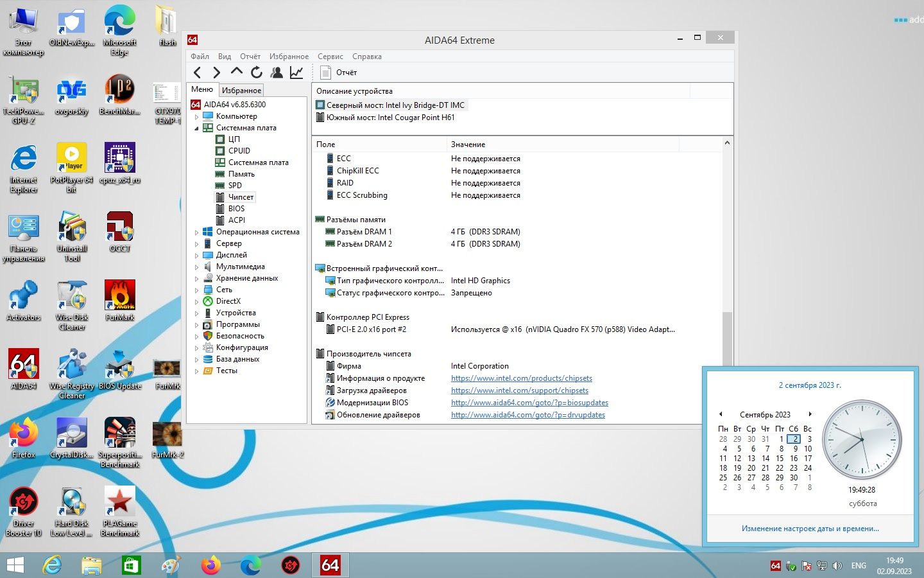
Task: Click the Отчёт report toolbar button
Action: 338,73
